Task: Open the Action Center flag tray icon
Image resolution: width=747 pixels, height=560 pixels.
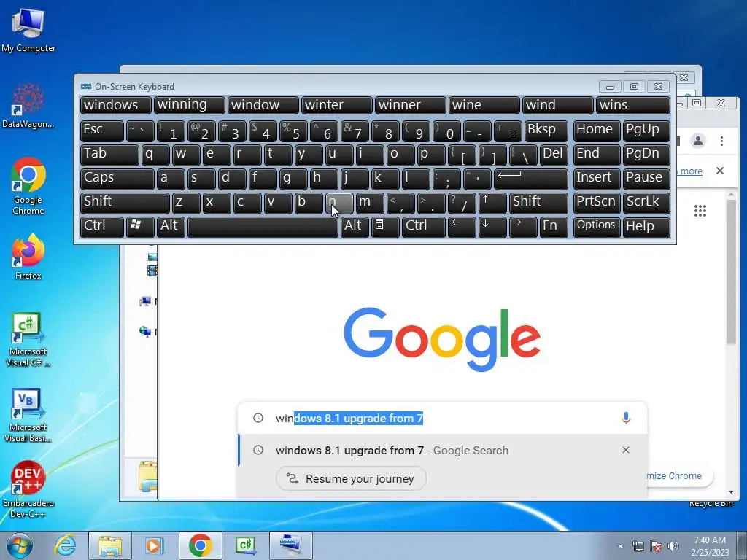Action: click(656, 546)
